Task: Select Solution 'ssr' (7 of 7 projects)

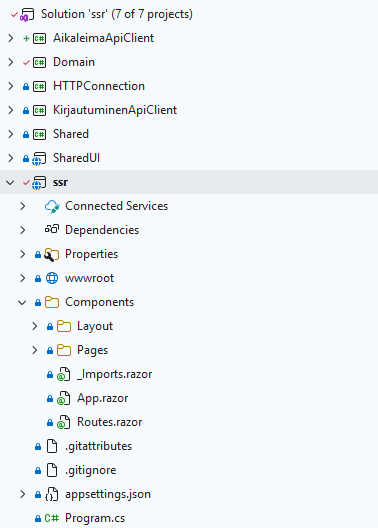Action: pos(117,14)
